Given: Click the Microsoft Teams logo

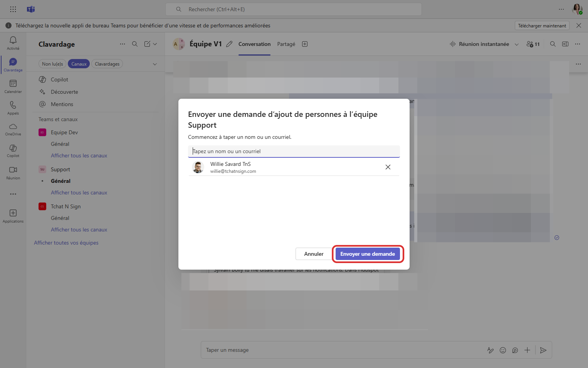Looking at the screenshot, I should [x=31, y=9].
